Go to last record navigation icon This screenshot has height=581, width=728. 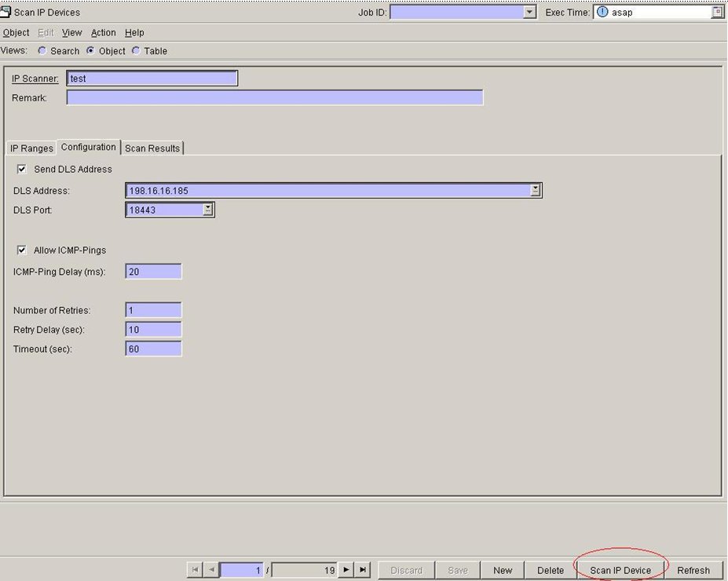pos(363,569)
